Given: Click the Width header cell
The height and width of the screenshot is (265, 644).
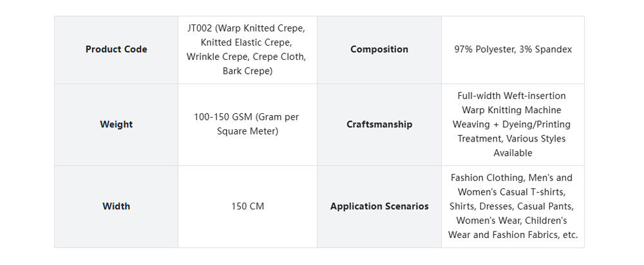Looking at the screenshot, I should pyautogui.click(x=116, y=206).
